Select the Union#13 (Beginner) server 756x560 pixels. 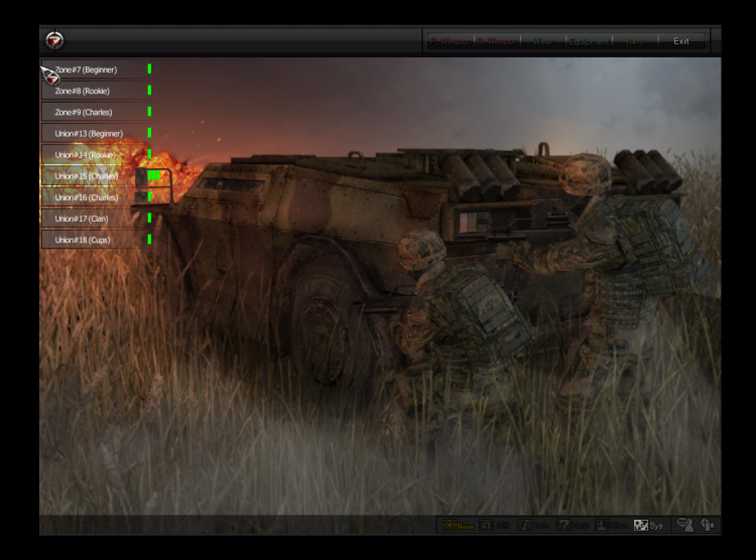point(98,133)
